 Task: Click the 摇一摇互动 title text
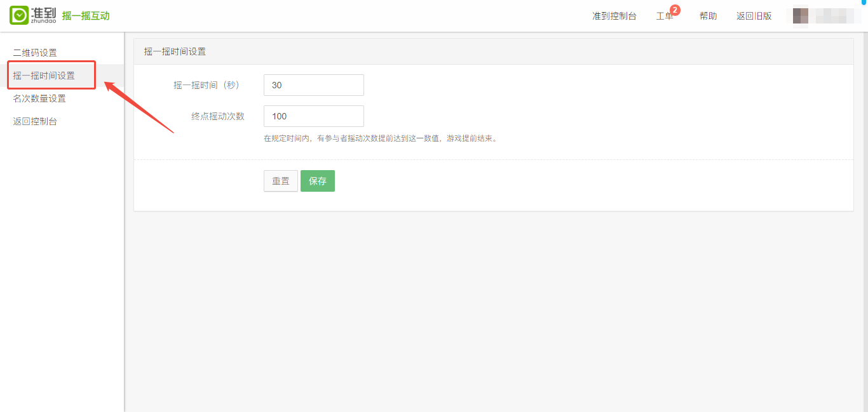coord(86,16)
